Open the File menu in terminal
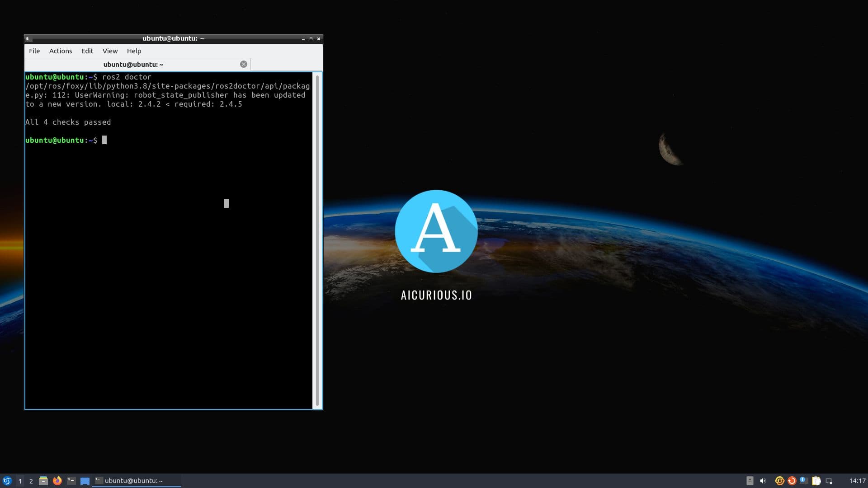This screenshot has height=488, width=868. tap(34, 51)
